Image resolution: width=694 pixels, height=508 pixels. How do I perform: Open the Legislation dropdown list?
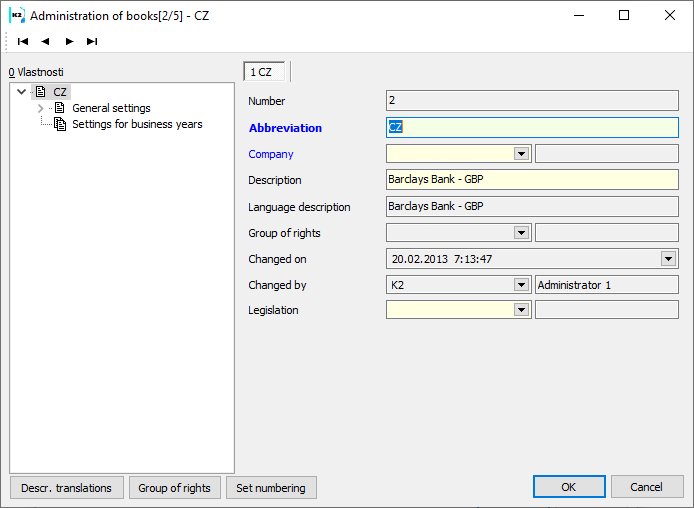click(x=521, y=310)
